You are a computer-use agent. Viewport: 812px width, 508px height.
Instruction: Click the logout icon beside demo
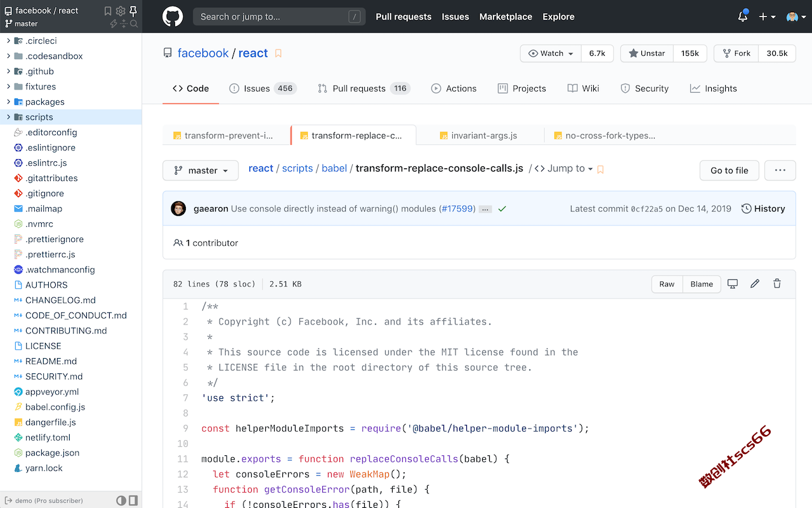(8, 500)
